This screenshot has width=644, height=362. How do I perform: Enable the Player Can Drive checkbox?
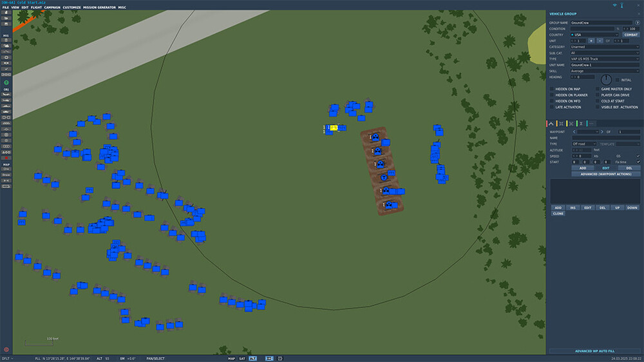click(x=598, y=95)
